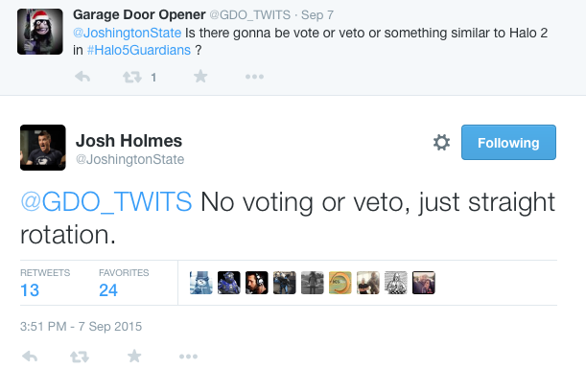Open the #Halo5Guardians hashtag
Viewport: 586px width, 392px height.
(139, 50)
